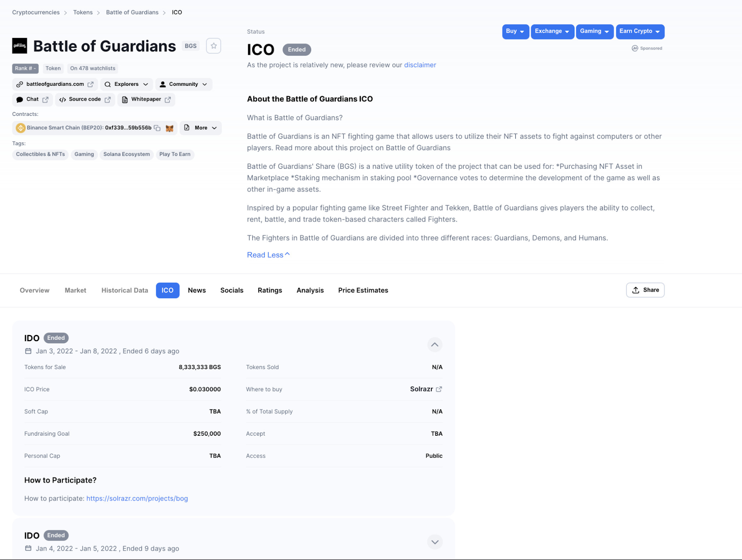Open the Buy dropdown menu
This screenshot has width=742, height=560.
coord(515,32)
